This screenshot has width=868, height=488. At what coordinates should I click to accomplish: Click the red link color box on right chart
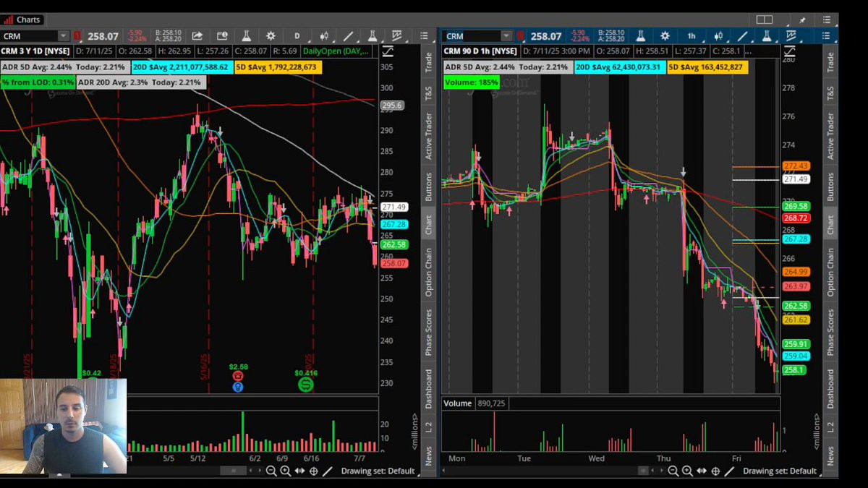point(522,36)
